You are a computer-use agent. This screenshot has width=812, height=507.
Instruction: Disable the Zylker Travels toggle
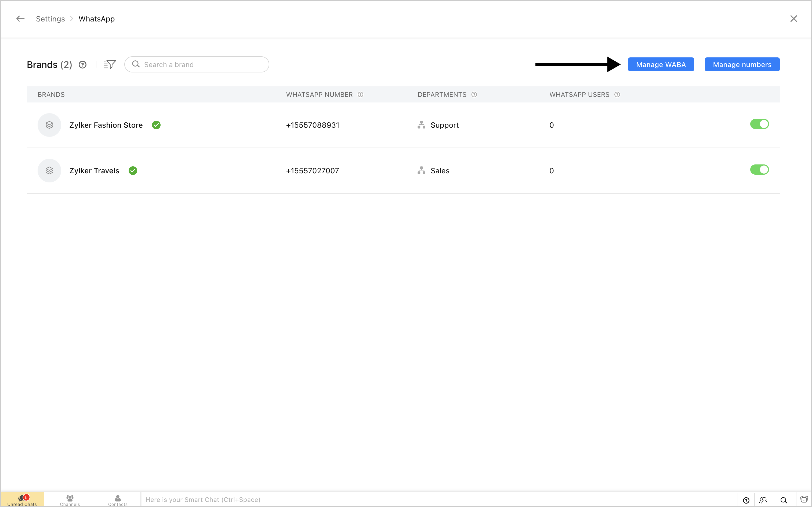759,170
